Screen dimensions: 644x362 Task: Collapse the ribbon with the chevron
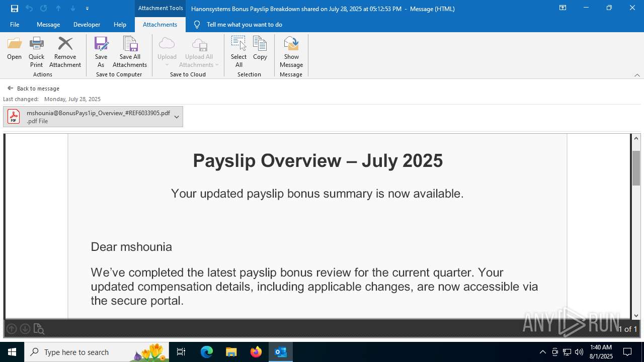[637, 75]
